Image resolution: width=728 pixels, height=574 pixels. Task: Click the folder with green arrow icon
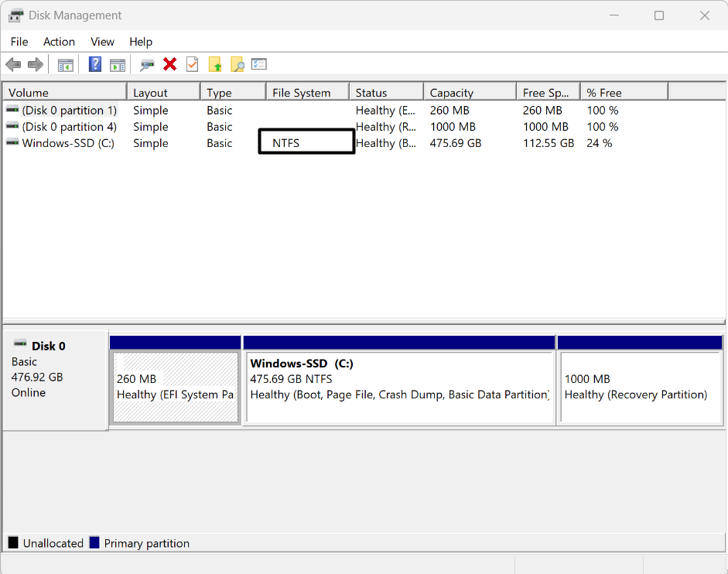coord(215,65)
